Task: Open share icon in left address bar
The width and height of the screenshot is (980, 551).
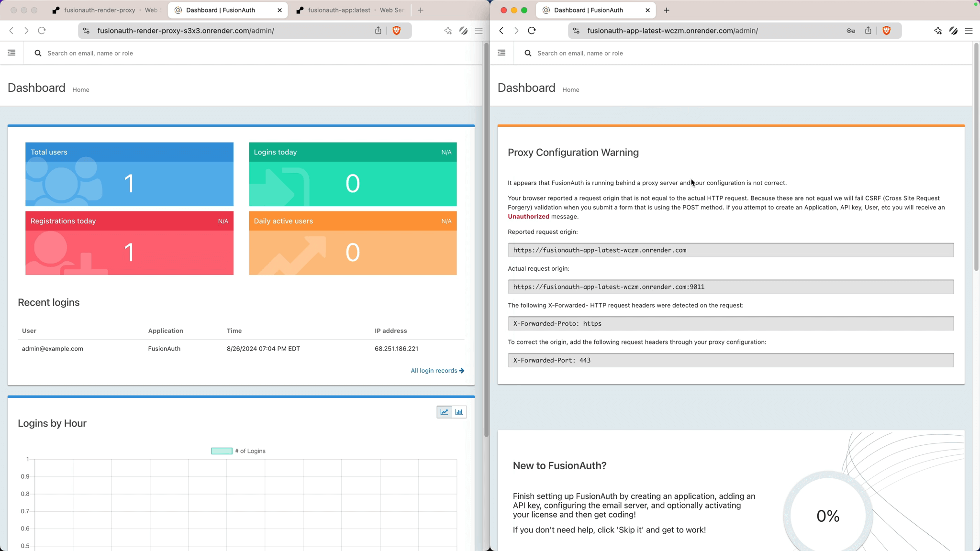Action: click(x=378, y=31)
